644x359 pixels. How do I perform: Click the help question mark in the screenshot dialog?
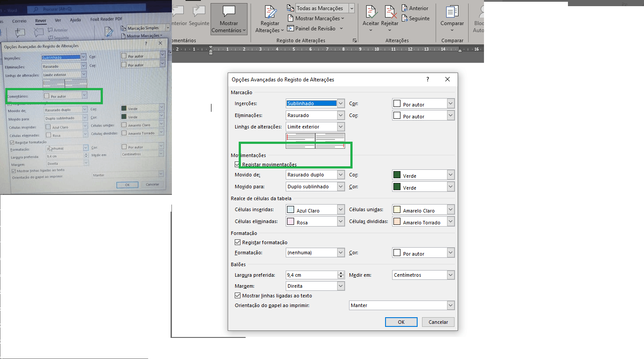tap(427, 79)
